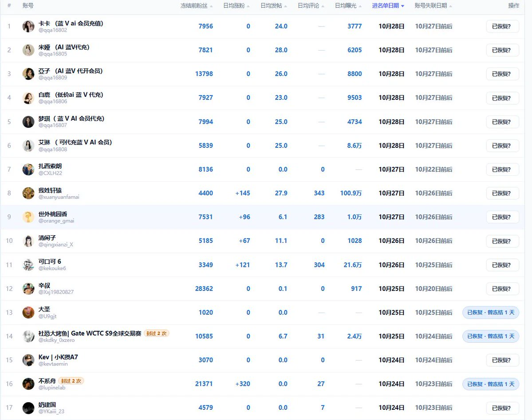Click 已恢复? button for 卡卡 row
Viewport: 532px width, 420px height.
tap(501, 27)
